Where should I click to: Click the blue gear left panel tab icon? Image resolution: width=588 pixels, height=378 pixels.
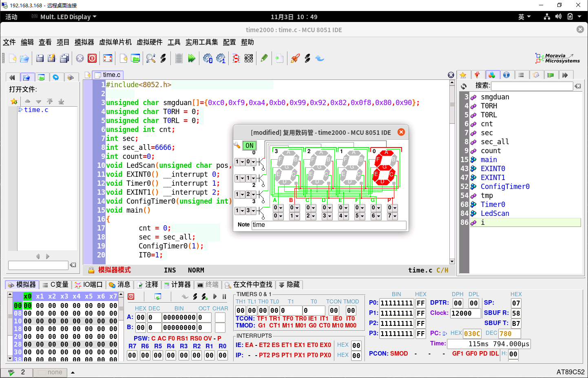pos(56,77)
